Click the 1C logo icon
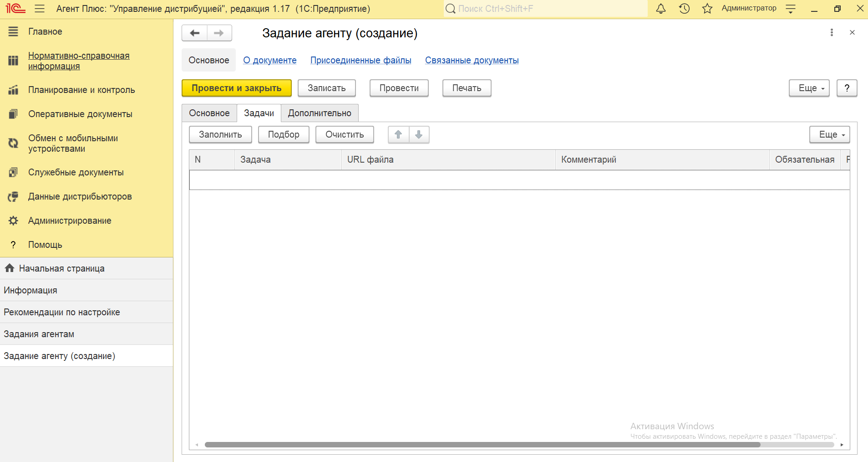The image size is (868, 462). click(15, 9)
